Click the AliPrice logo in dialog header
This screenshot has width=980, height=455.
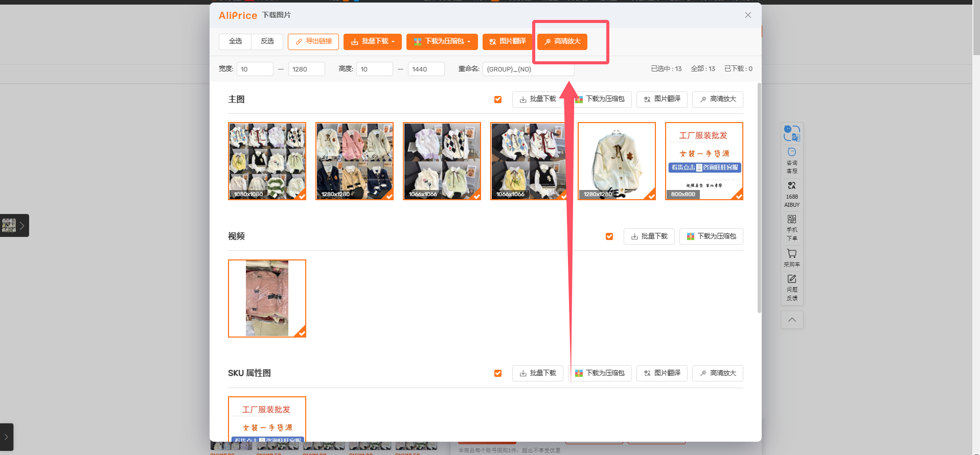tap(238, 15)
